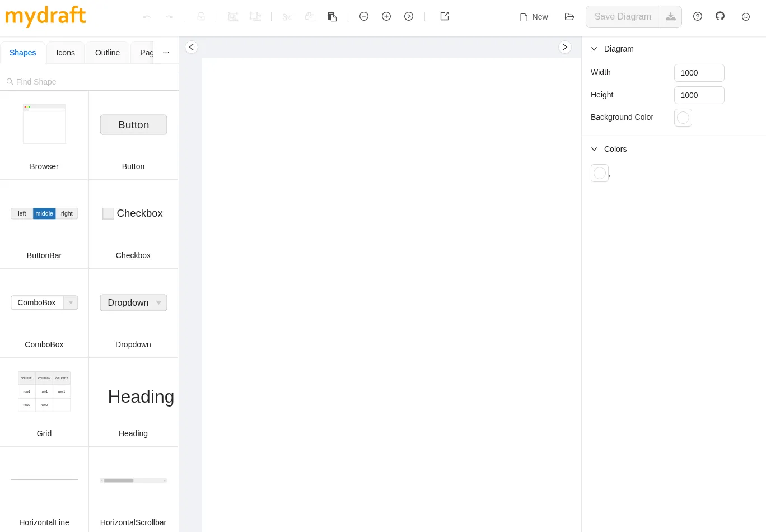Click the smiley feedback icon

[x=746, y=17]
